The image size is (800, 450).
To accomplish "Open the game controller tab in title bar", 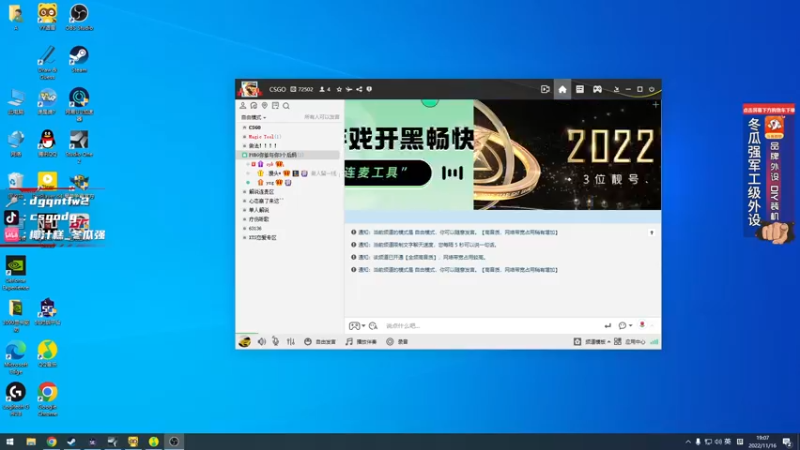I will 597,89.
